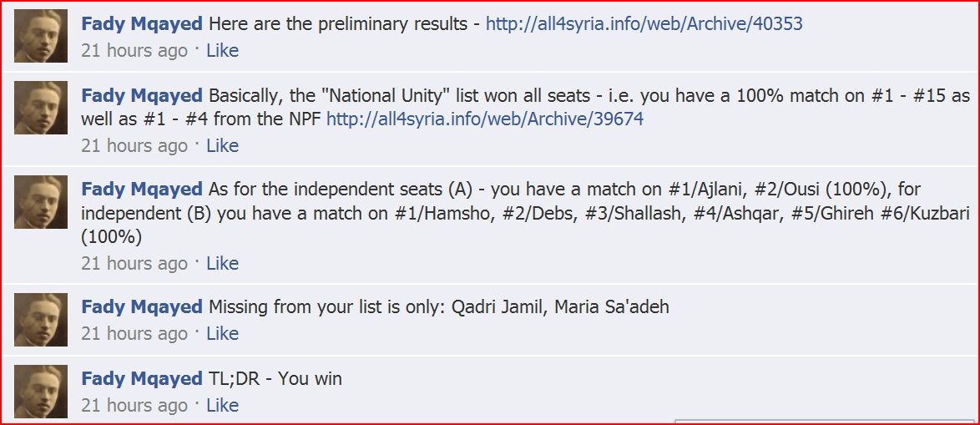Click timestamp under the independent seats comment

click(x=134, y=264)
